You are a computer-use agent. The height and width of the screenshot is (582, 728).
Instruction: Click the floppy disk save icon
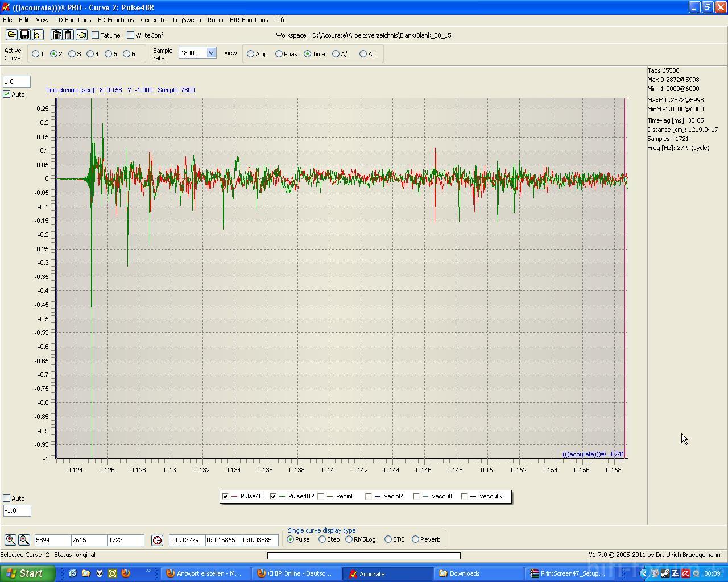(x=24, y=35)
